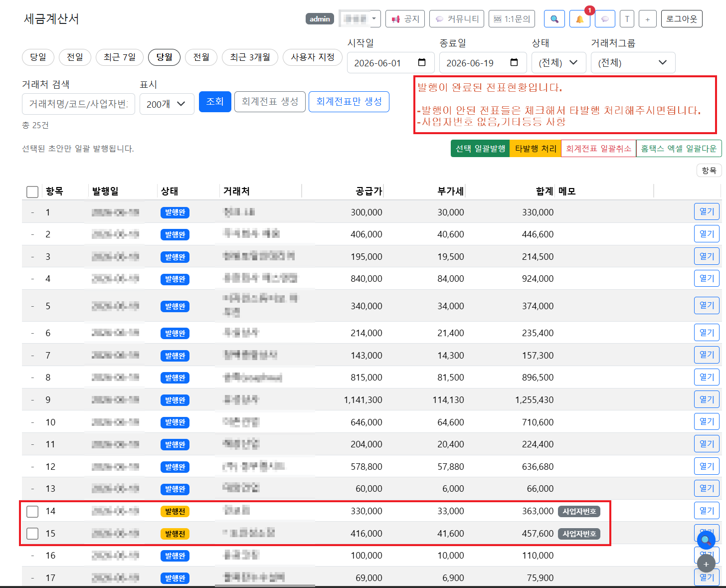Select the 당월 date filter

164,57
